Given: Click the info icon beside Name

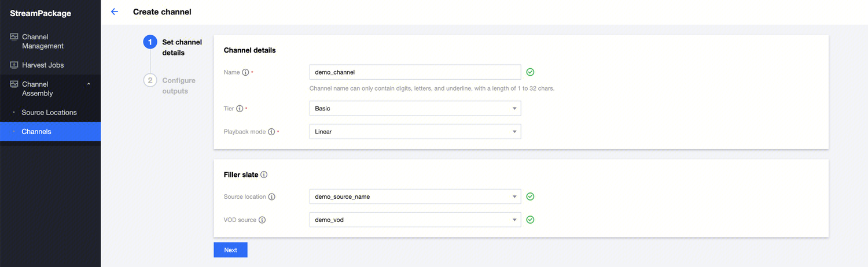Looking at the screenshot, I should [245, 73].
